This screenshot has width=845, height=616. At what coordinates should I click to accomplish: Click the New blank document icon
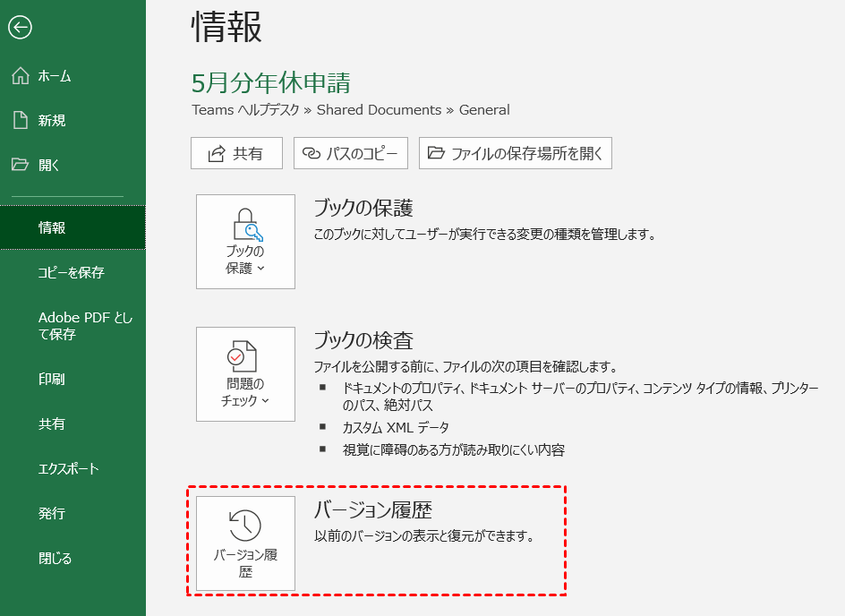coord(20,120)
